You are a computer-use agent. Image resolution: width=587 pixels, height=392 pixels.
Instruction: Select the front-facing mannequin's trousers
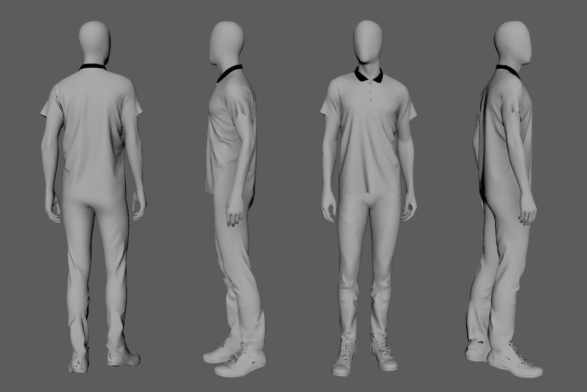[x=368, y=266]
